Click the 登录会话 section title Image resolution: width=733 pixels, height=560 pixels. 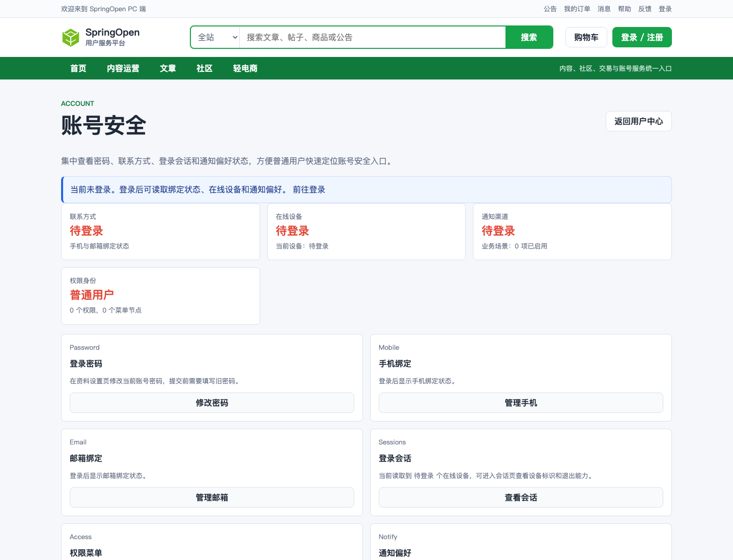(x=395, y=458)
